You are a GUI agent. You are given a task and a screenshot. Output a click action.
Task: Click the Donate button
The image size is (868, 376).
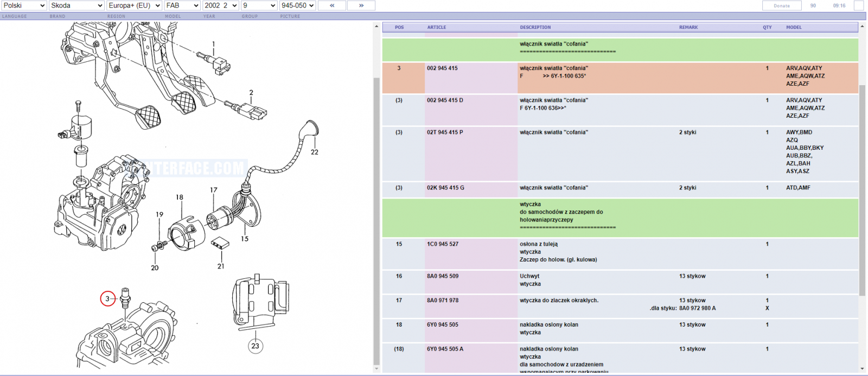click(782, 5)
